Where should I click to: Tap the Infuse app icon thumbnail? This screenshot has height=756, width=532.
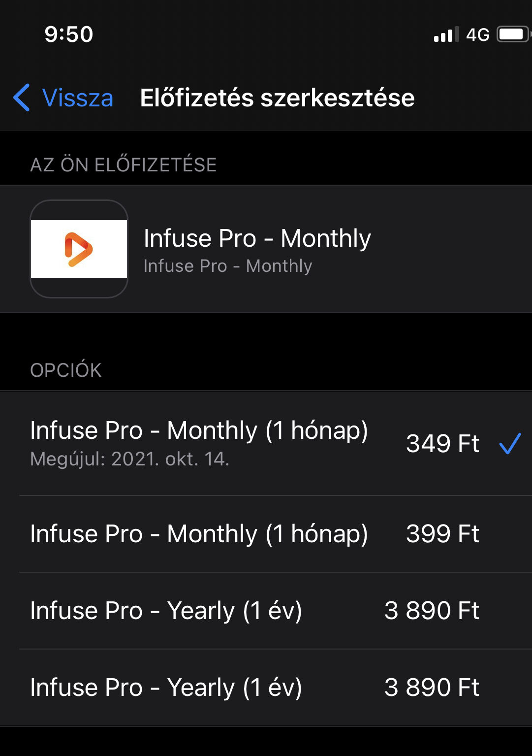pos(79,249)
